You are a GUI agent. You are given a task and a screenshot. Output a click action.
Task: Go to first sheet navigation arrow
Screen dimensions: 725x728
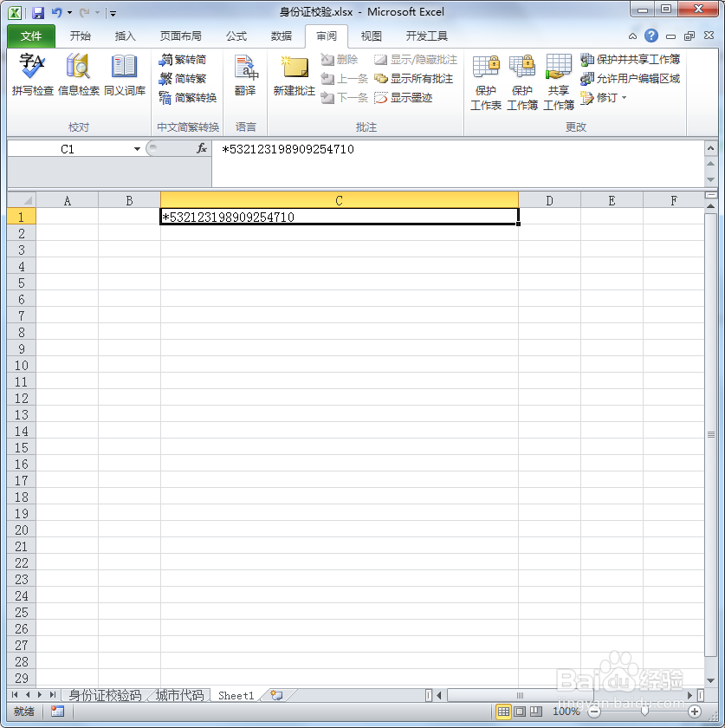[15, 695]
